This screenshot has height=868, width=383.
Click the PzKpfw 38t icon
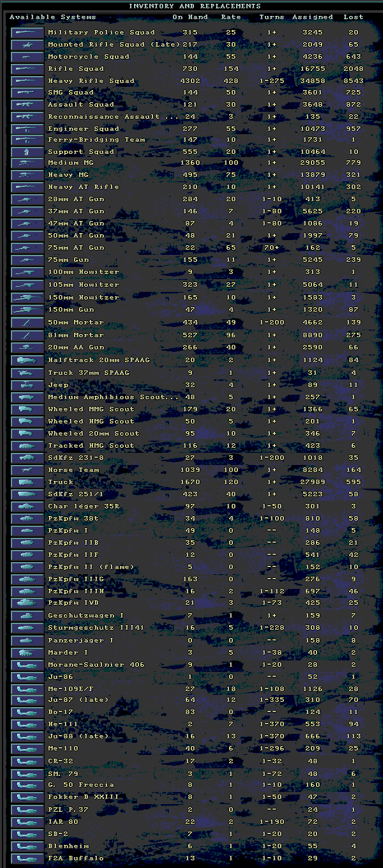(x=27, y=519)
